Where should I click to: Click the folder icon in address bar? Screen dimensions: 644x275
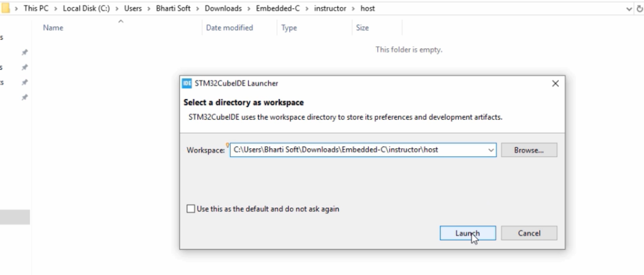coord(6,8)
